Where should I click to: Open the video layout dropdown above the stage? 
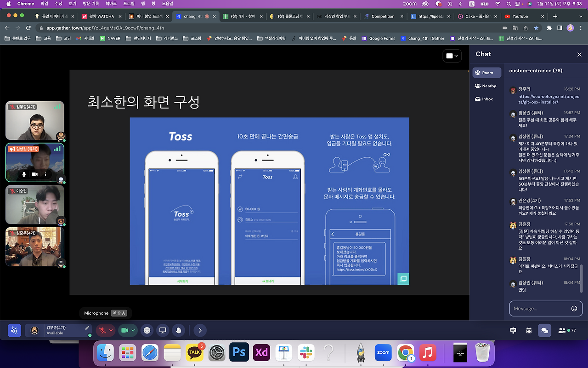(x=452, y=56)
